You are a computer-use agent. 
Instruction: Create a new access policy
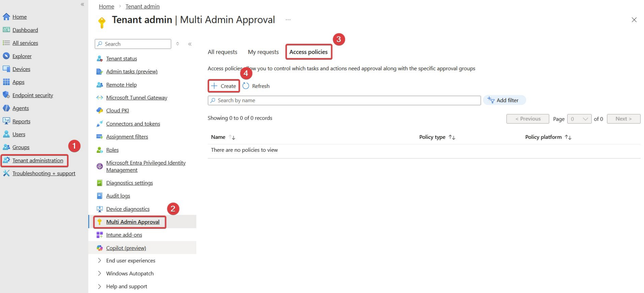point(224,86)
